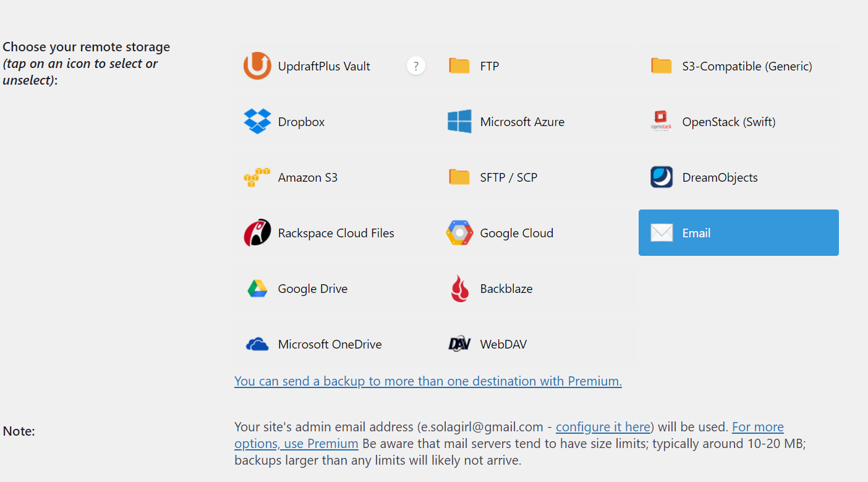
Task: Click the UpdraftPlus Vault label
Action: pos(324,66)
